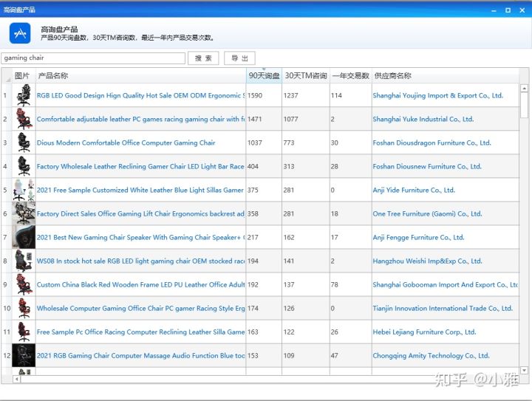Click the 图片 column header

coord(24,75)
